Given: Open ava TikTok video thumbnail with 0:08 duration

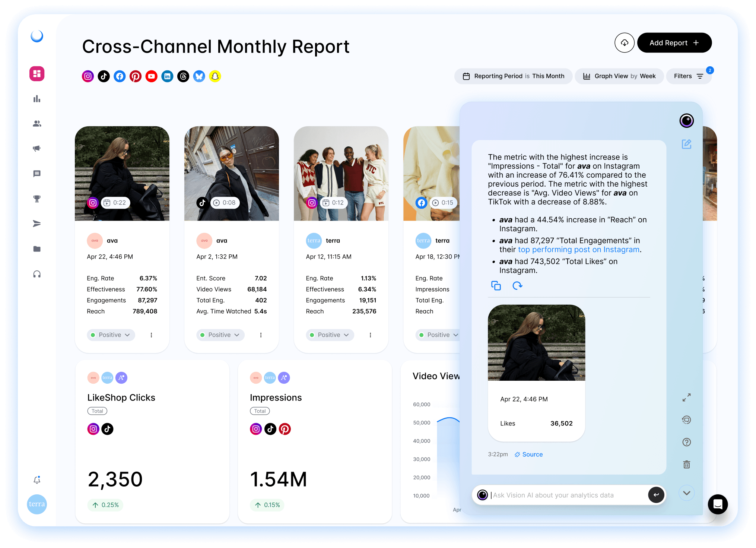Looking at the screenshot, I should coord(232,174).
